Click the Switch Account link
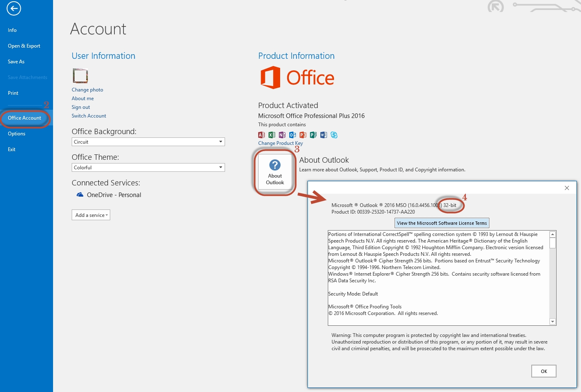 pyautogui.click(x=89, y=116)
